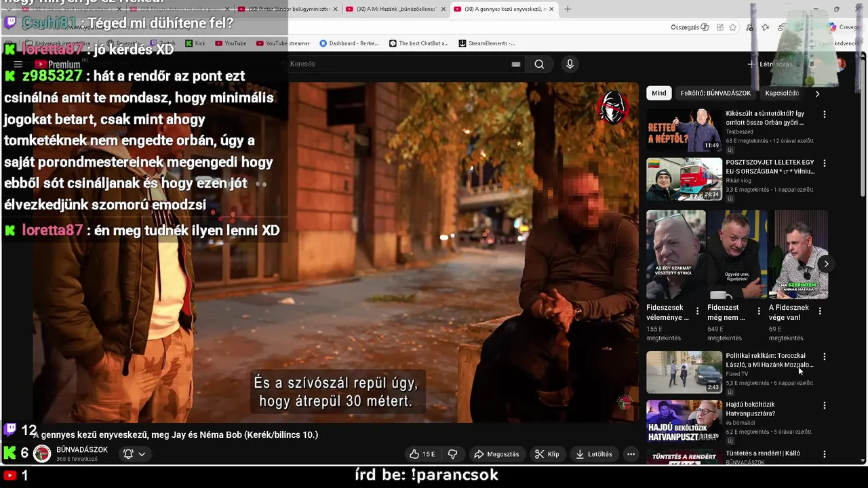This screenshot has width=868, height=488.
Task: Click the Létrehozás create button
Action: 770,64
